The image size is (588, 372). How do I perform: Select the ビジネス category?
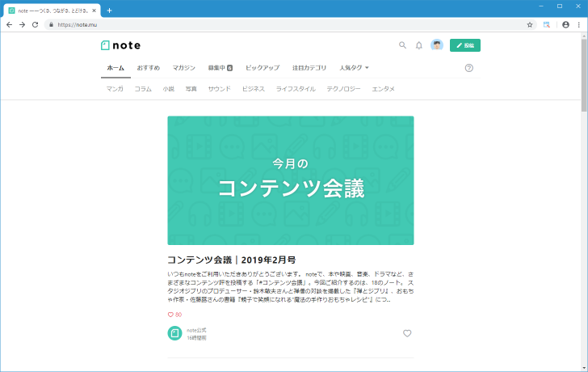pos(254,89)
